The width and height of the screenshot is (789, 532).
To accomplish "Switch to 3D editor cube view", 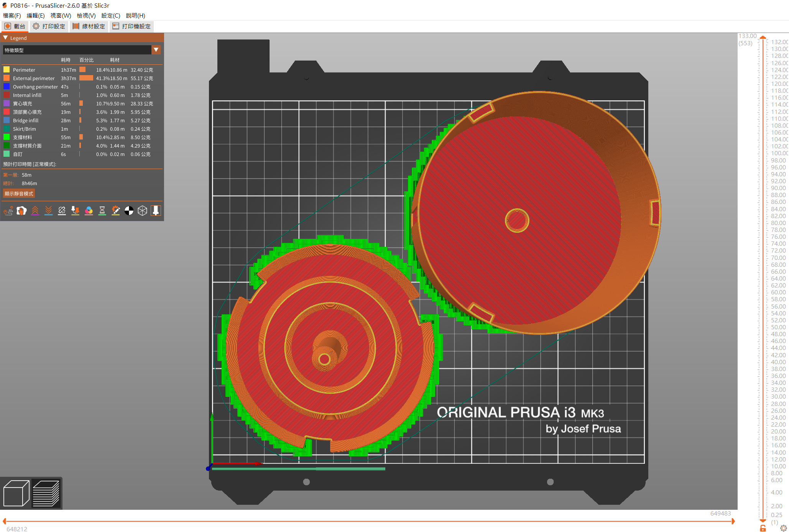I will tap(16, 493).
